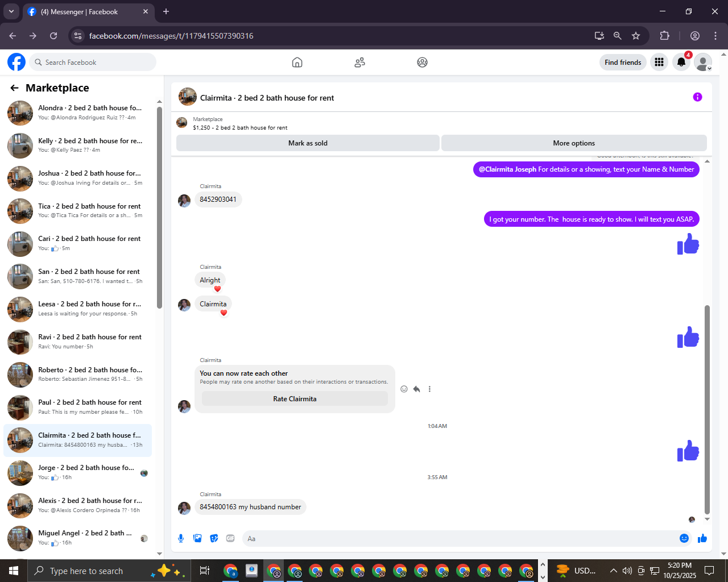Click the Alright message bubble
The width and height of the screenshot is (728, 582).
(x=210, y=280)
